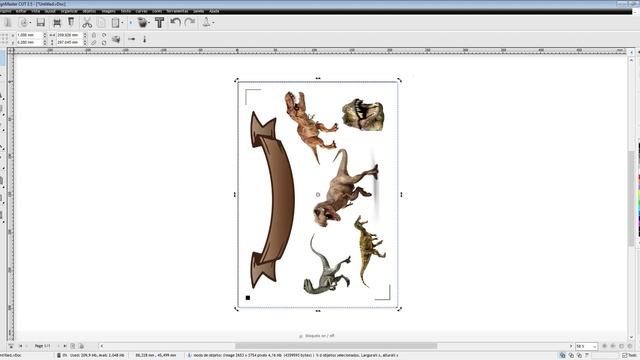Open the zoom percentage dropdown
This screenshot has width=640, height=360.
click(594, 347)
